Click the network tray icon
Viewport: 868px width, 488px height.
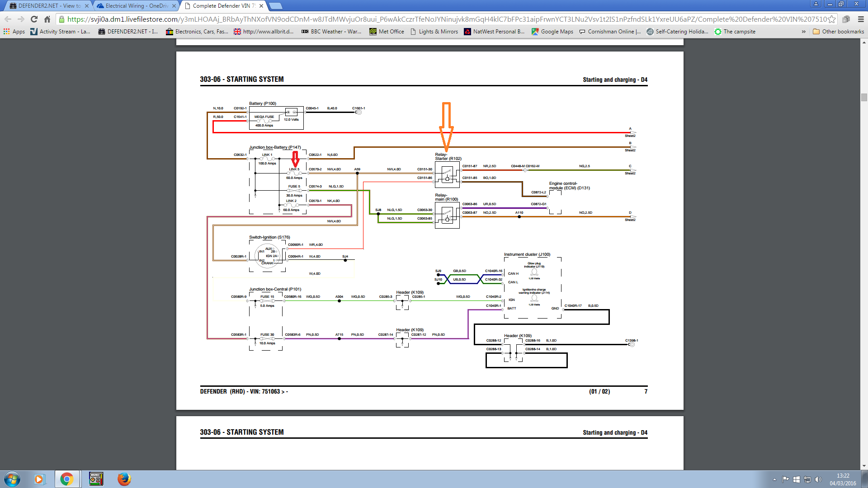tap(807, 479)
